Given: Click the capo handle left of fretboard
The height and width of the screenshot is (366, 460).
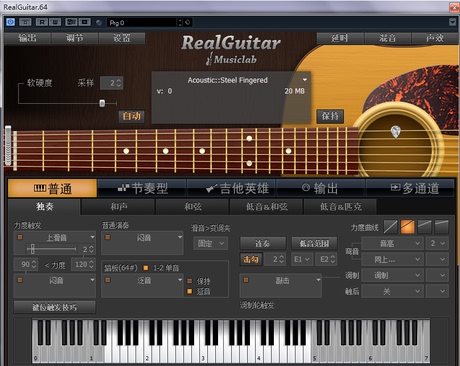Looking at the screenshot, I should (8, 146).
